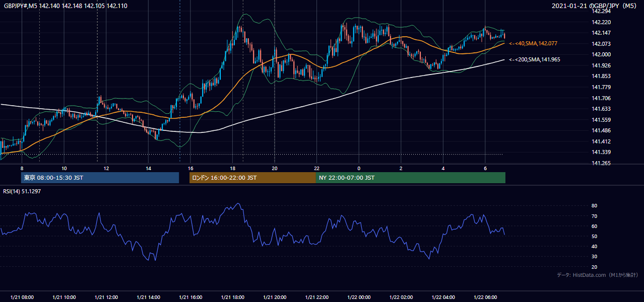Click the bottom date label 1/21 12:00

click(x=106, y=297)
